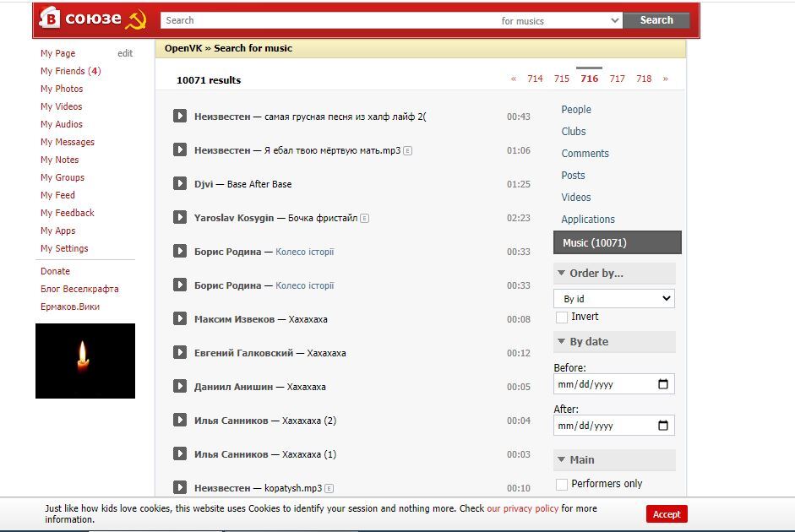
Task: Click the В союзе site logo
Action: tap(92, 19)
